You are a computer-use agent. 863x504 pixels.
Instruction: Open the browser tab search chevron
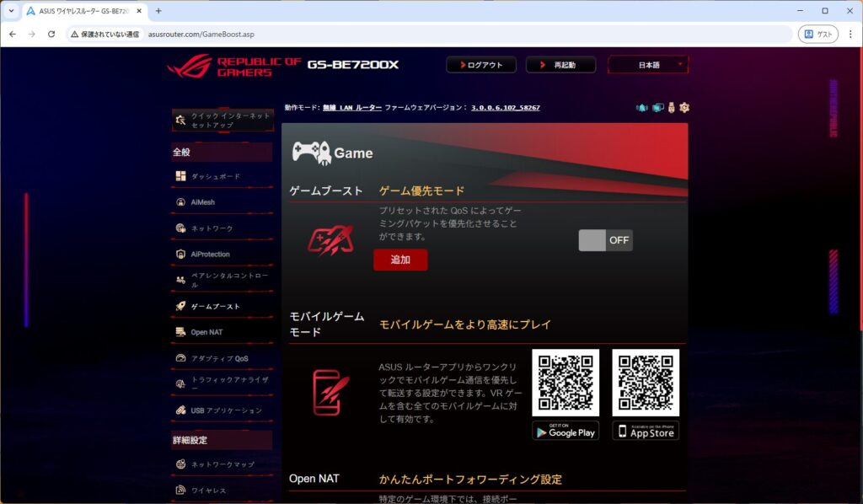click(11, 11)
